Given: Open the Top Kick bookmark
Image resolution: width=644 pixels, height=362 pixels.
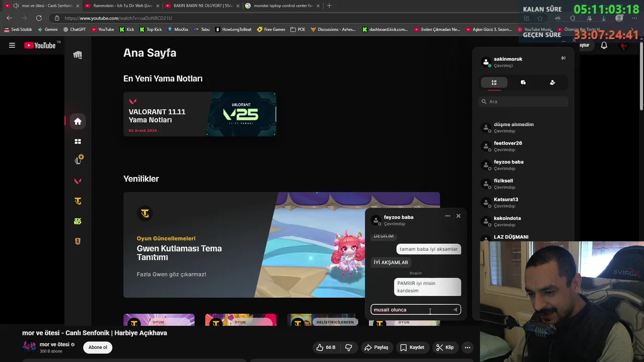Looking at the screenshot, I should pos(150,30).
